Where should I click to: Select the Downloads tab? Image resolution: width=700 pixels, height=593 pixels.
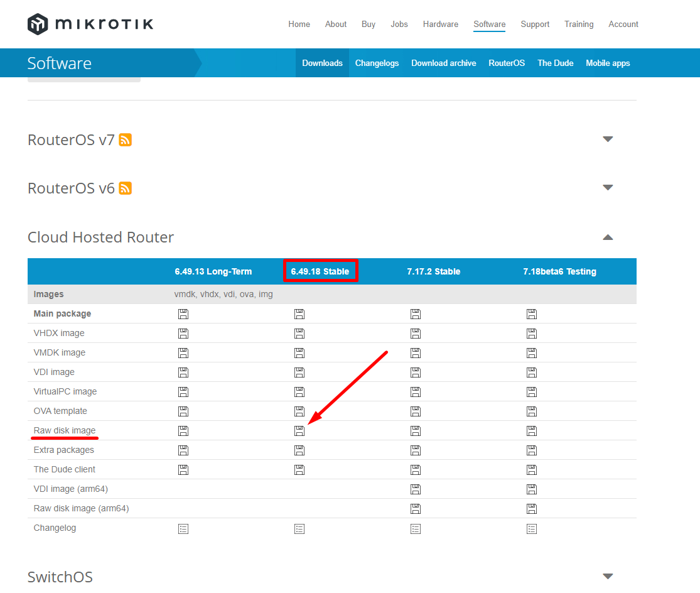coord(322,63)
